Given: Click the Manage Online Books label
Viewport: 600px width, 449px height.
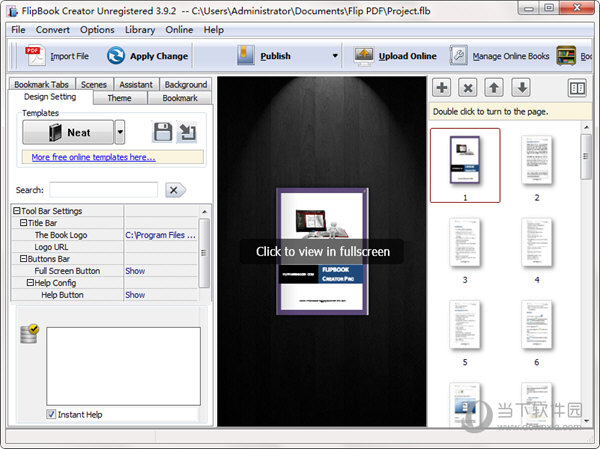Looking at the screenshot, I should click(511, 56).
